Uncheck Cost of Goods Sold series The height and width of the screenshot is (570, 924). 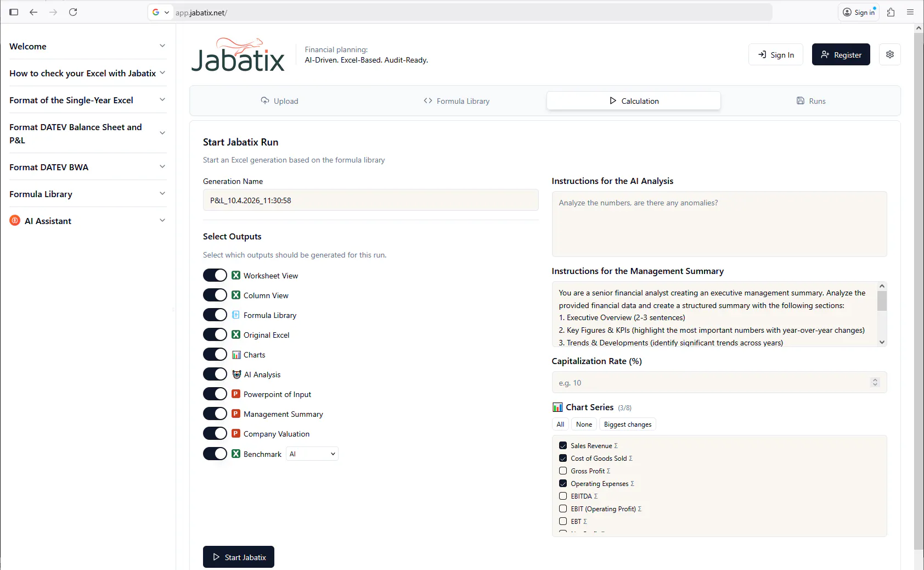click(563, 458)
